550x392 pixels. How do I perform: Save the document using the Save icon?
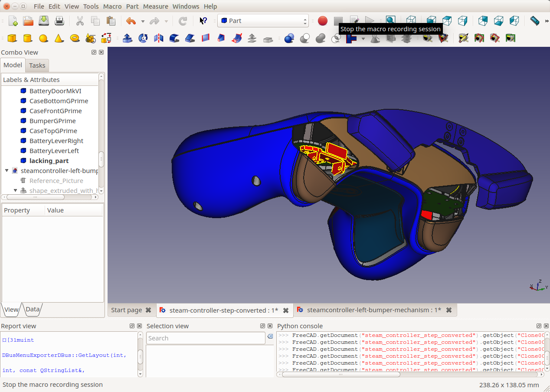44,21
